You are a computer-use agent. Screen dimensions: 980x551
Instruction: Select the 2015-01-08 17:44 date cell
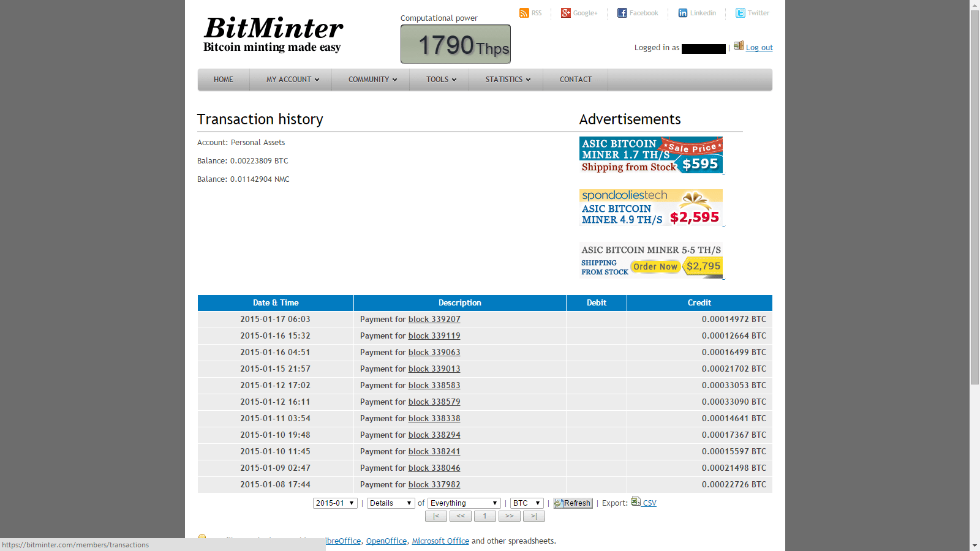pos(276,485)
